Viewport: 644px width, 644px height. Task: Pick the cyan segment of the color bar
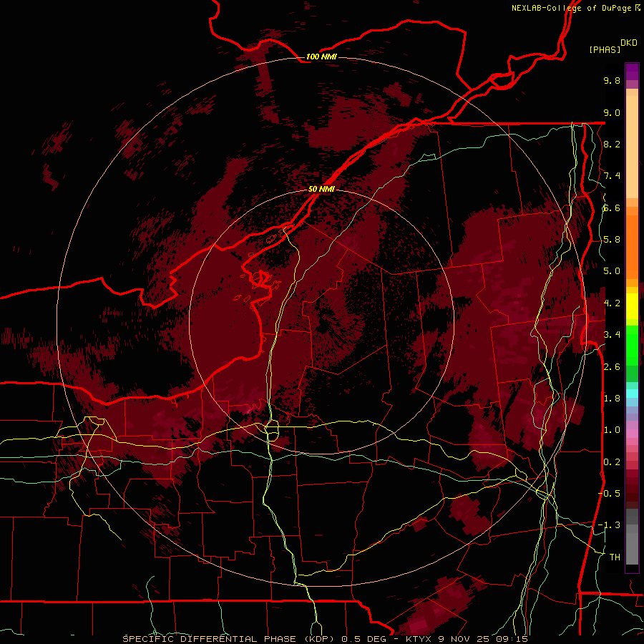632,393
